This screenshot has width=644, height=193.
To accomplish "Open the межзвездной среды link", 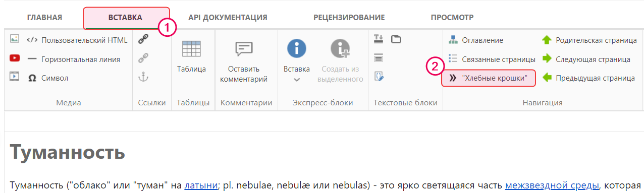I will tap(552, 185).
